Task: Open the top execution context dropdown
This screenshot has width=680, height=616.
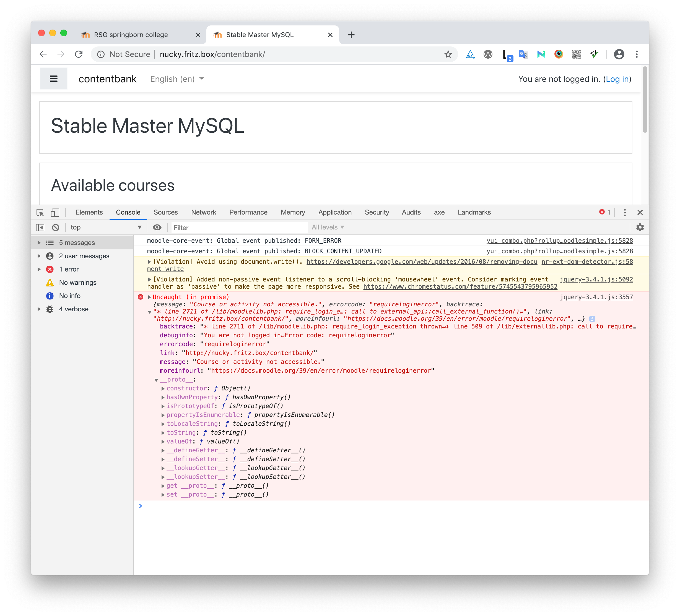Action: click(x=106, y=228)
